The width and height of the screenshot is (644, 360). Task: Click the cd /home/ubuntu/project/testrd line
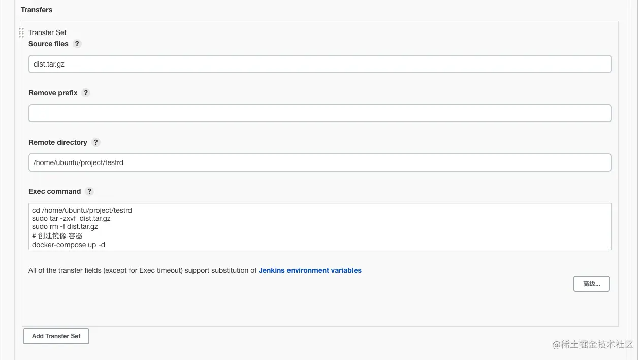tap(82, 210)
